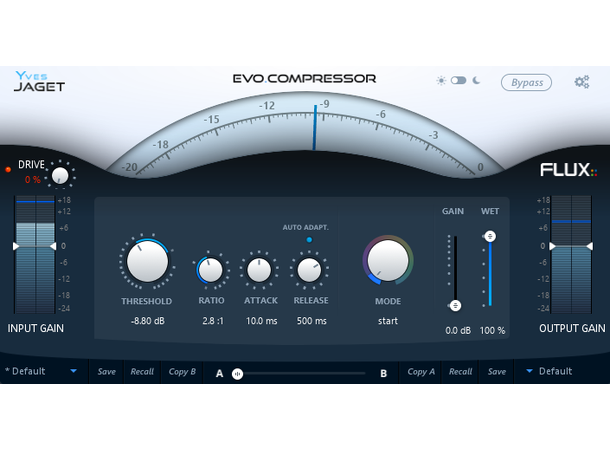This screenshot has width=610, height=450.
Task: Toggle the red Drive indicator LED
Action: (x=8, y=169)
